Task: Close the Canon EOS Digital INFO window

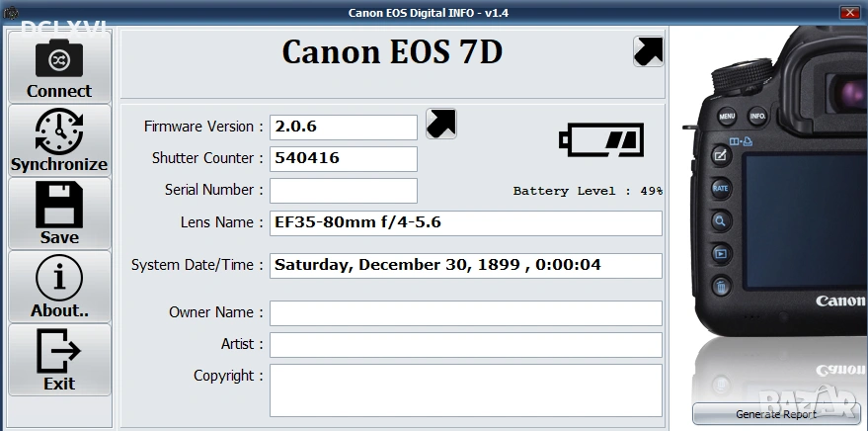Action: click(x=848, y=13)
